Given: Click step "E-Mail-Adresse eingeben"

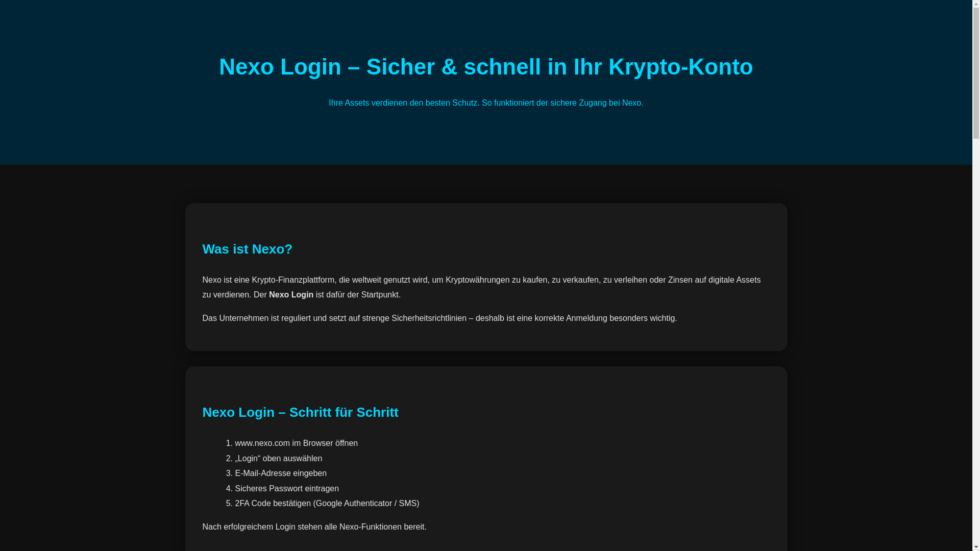Looking at the screenshot, I should click(281, 473).
